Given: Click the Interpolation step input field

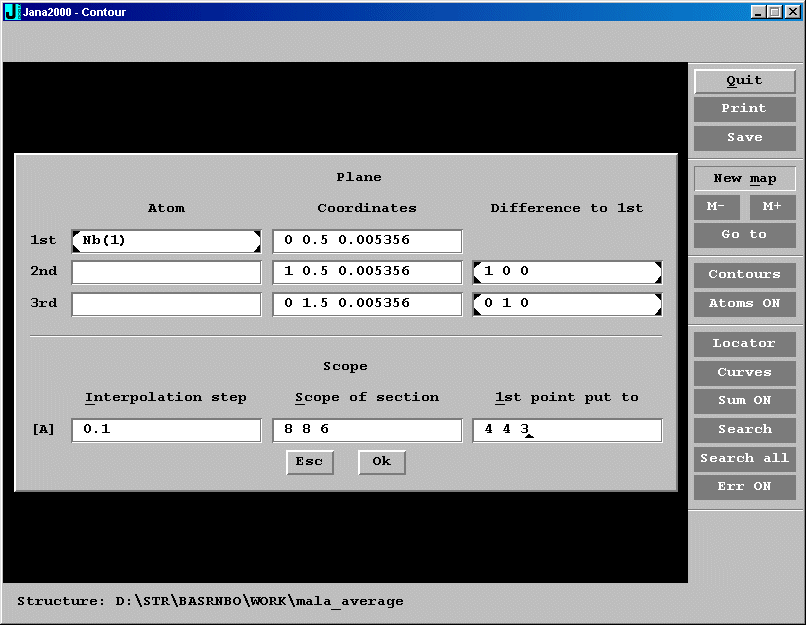Looking at the screenshot, I should point(166,430).
